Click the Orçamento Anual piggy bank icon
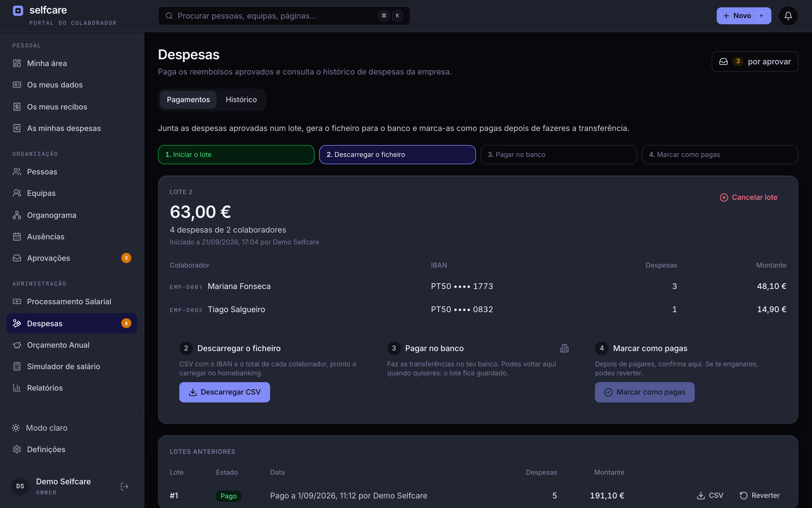This screenshot has height=508, width=812. [x=17, y=345]
